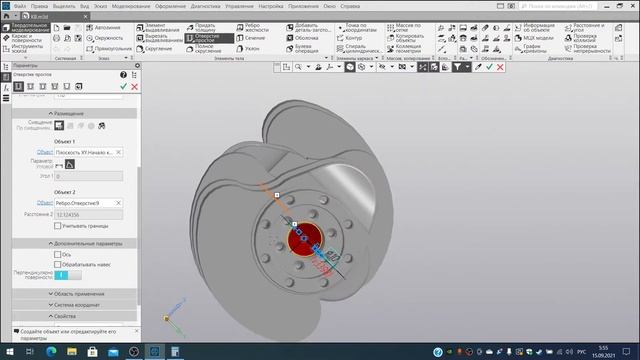Click Спираль цилиндрическая tool
Image resolution: width=640 pixels, height=360 pixels.
point(359,49)
